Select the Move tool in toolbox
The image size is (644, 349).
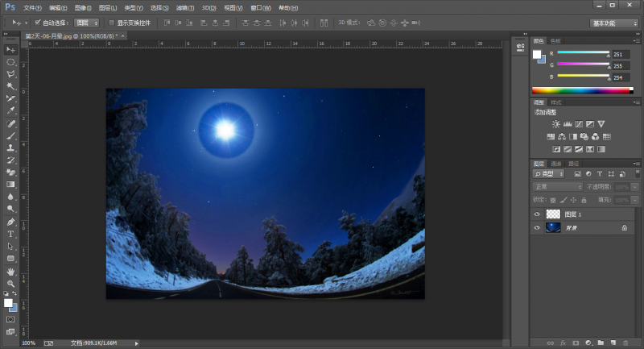11,50
